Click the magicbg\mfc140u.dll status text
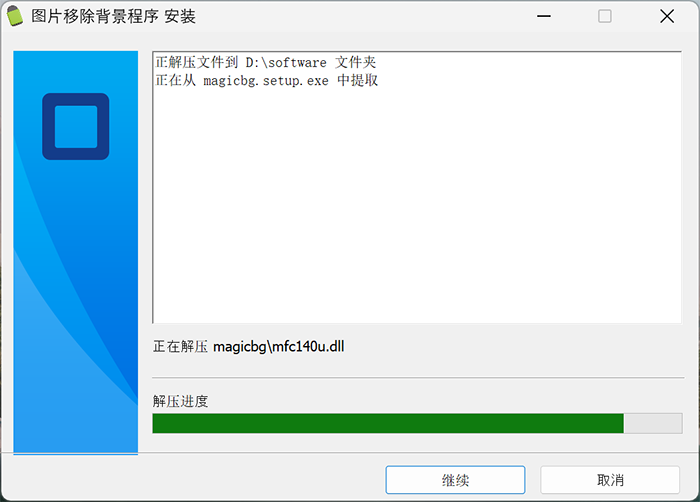The image size is (700, 502). click(x=279, y=346)
